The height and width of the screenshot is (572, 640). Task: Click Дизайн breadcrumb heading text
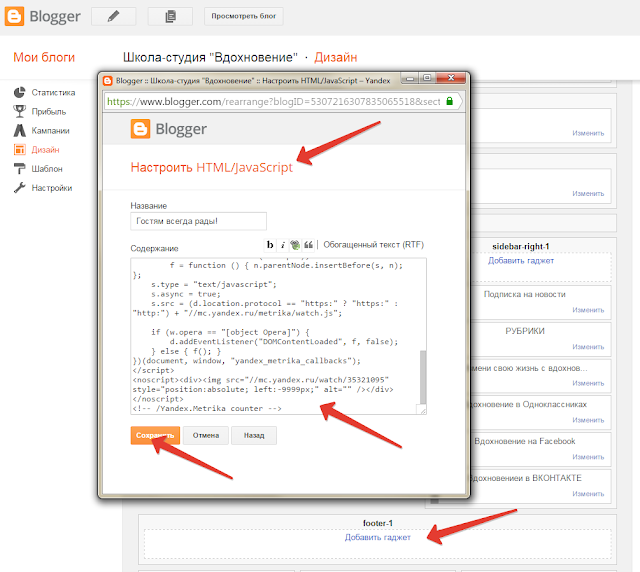(x=336, y=57)
